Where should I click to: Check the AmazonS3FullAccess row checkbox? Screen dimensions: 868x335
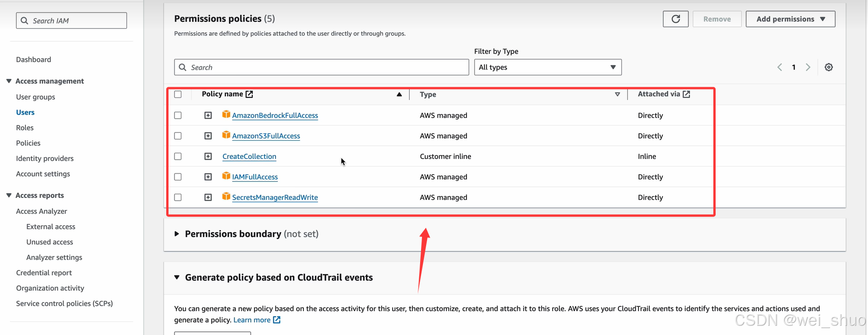178,136
